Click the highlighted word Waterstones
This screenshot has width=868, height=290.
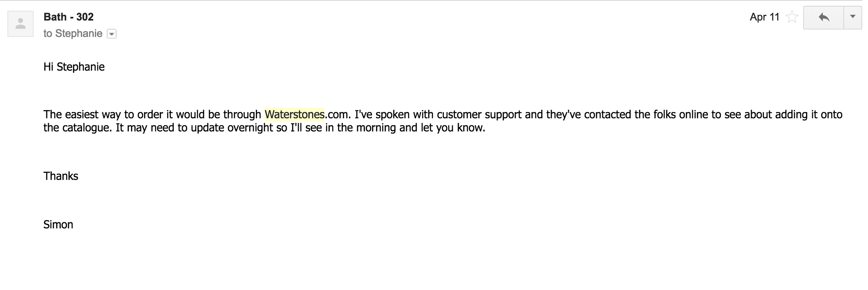coord(294,114)
